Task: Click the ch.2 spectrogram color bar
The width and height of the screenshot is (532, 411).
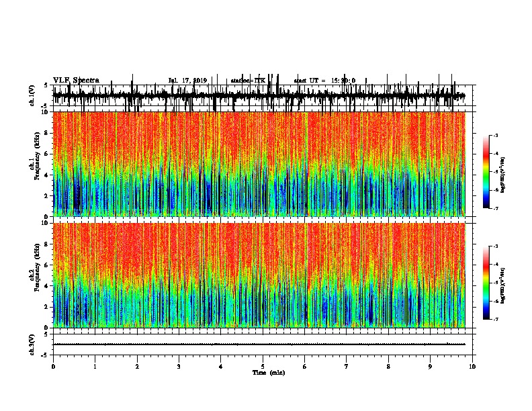Action: [x=486, y=283]
